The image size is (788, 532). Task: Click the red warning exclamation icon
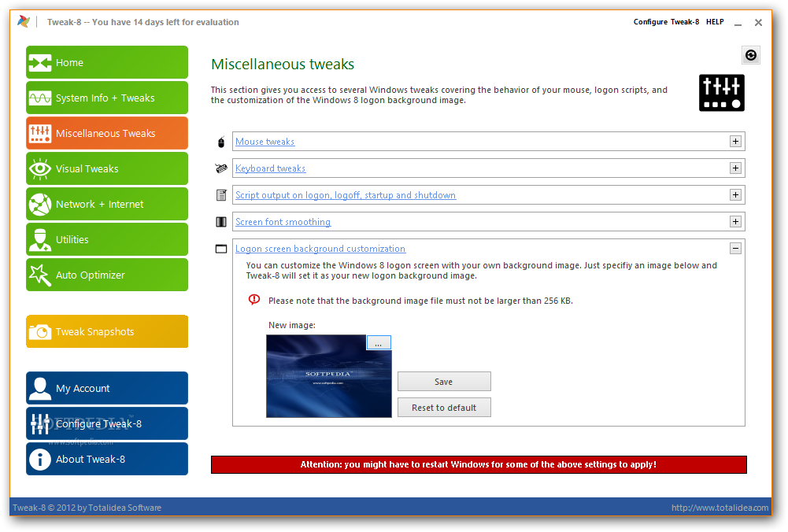(x=254, y=300)
